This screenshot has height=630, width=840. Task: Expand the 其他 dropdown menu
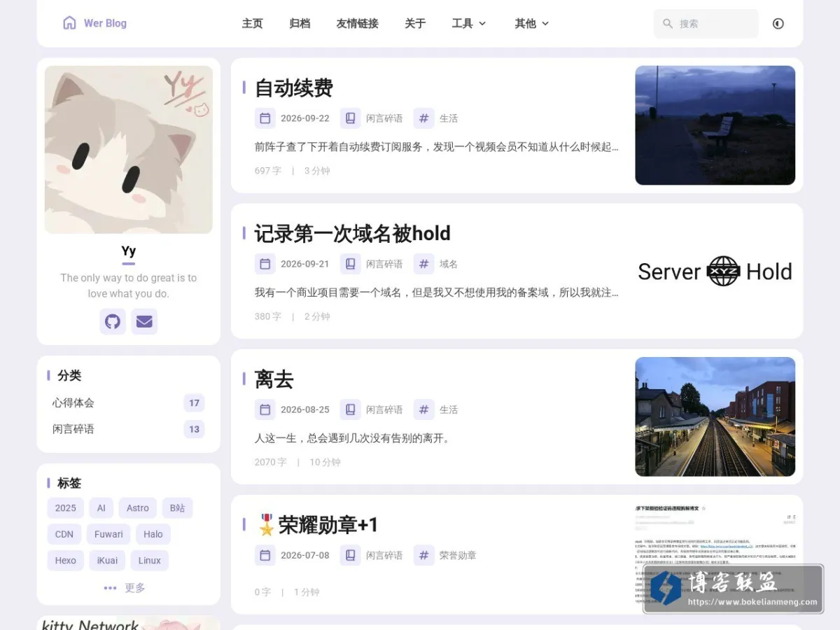(x=532, y=24)
